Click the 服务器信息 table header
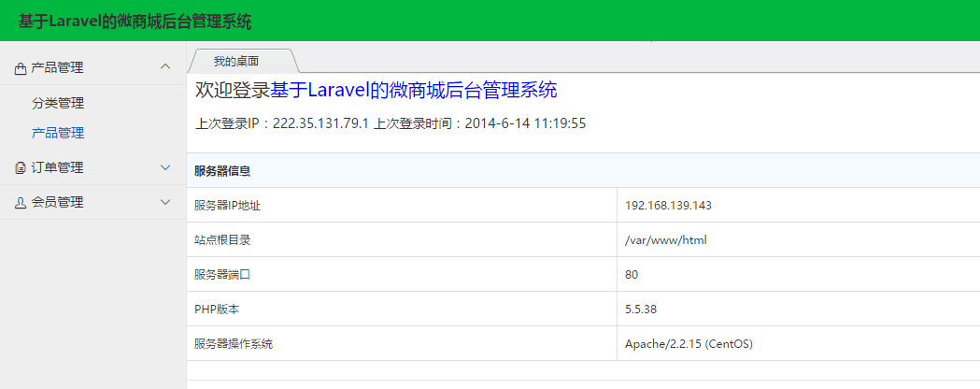This screenshot has width=980, height=389. [x=583, y=170]
